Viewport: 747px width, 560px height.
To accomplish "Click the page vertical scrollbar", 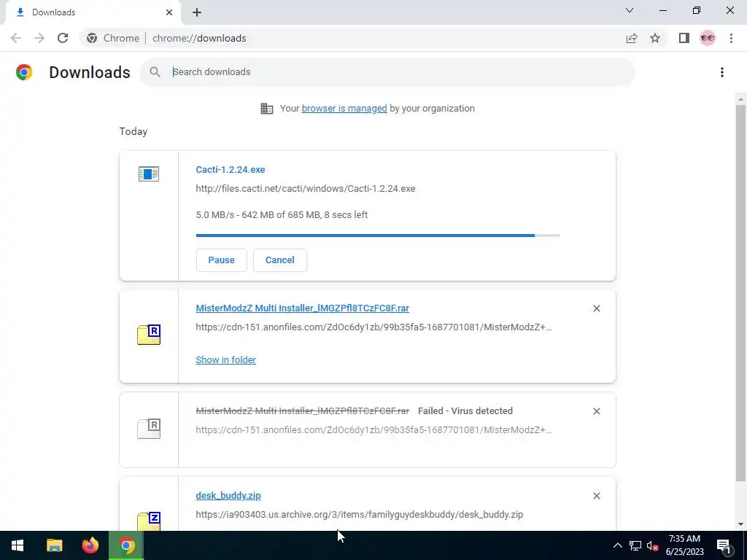I will tap(740, 293).
